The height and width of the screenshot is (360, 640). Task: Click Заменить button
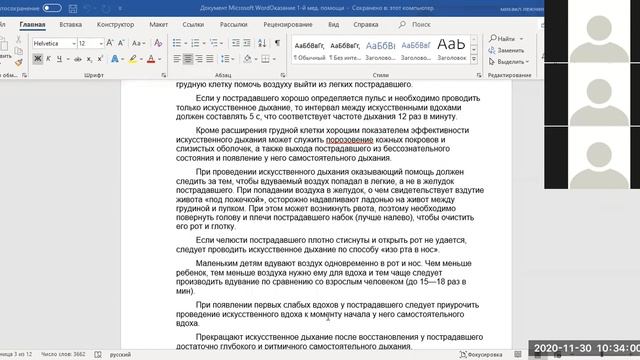pos(506,50)
